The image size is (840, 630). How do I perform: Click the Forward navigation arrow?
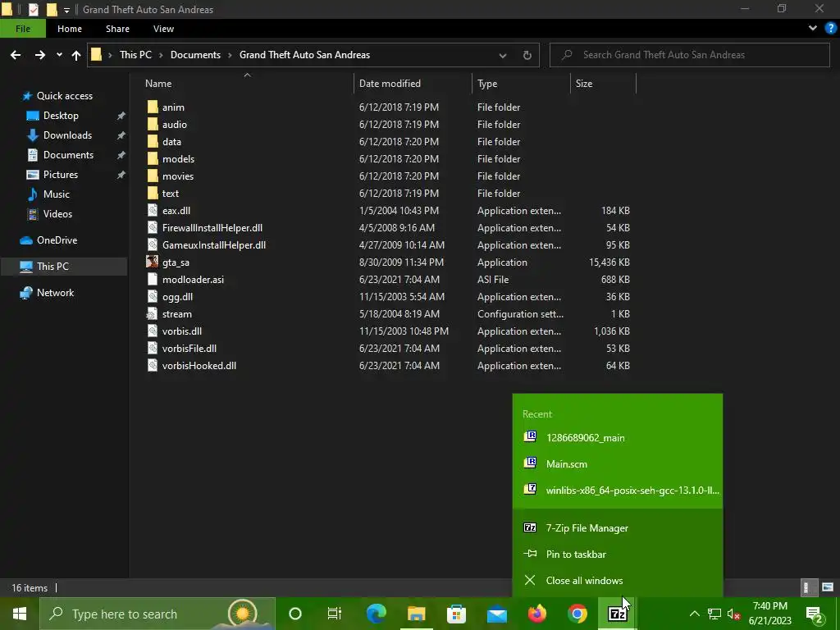(x=40, y=55)
